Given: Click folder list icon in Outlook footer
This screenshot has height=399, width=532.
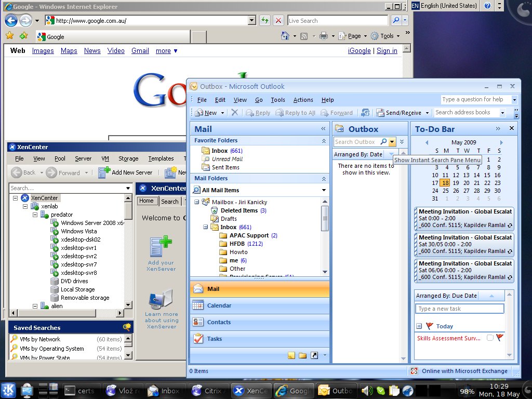Looking at the screenshot, I should [x=303, y=355].
